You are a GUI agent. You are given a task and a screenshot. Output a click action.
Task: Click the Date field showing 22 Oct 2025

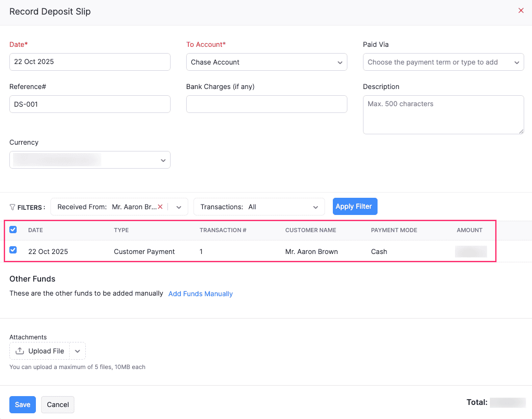point(89,62)
